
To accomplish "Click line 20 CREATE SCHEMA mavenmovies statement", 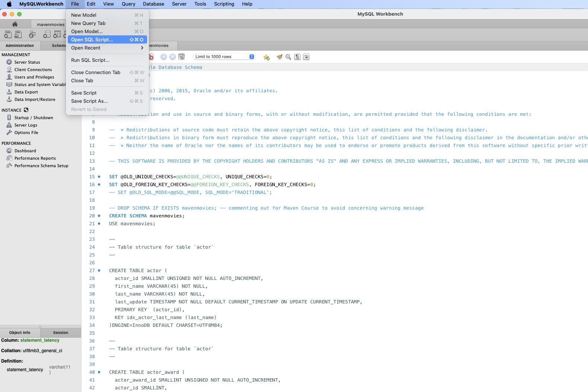I will pos(147,216).
